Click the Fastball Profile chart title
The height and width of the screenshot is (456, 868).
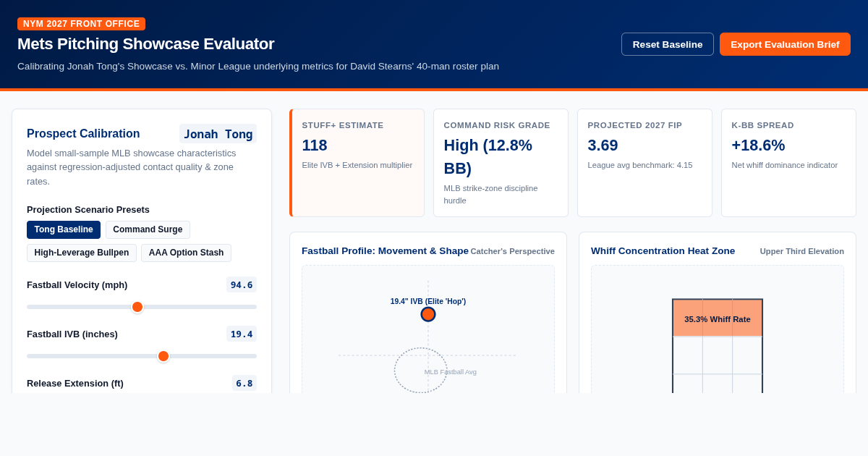click(x=385, y=251)
